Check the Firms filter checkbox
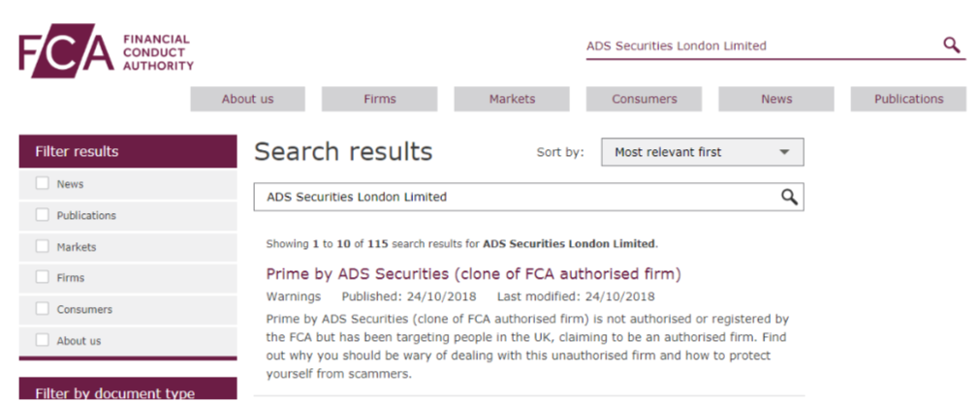980x401 pixels. (42, 277)
